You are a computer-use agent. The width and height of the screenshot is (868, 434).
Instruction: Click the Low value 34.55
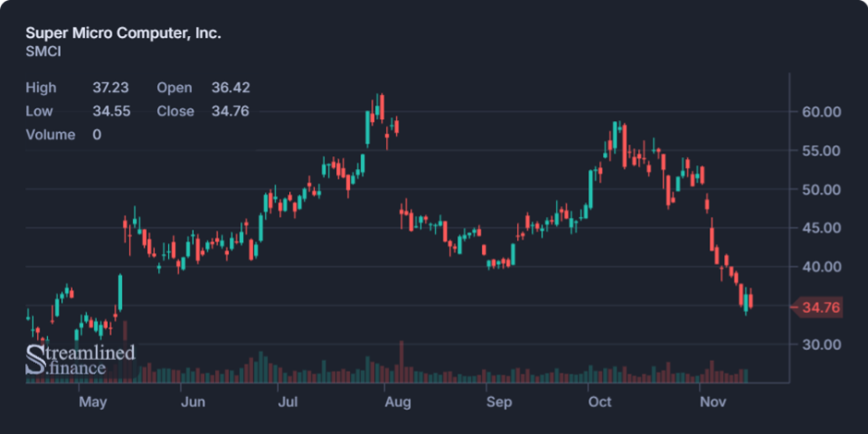click(111, 111)
